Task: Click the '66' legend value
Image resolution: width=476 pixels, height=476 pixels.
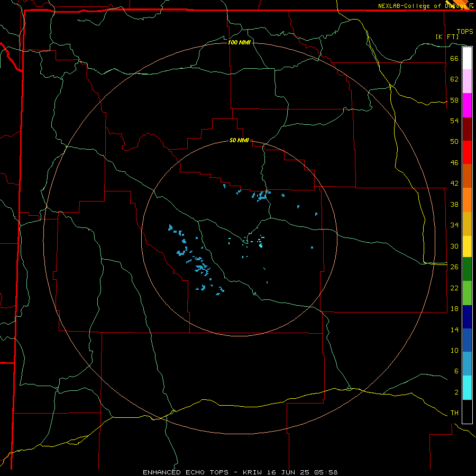Action: coord(454,58)
